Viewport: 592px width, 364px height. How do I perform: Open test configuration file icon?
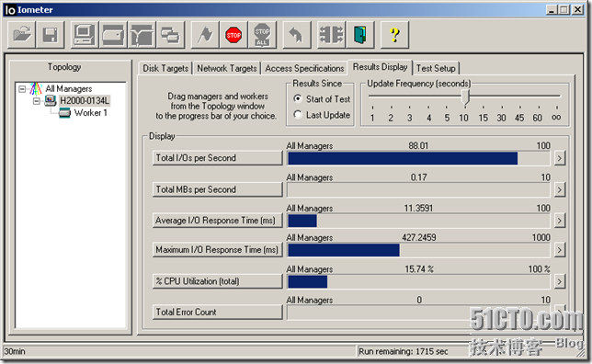point(22,35)
